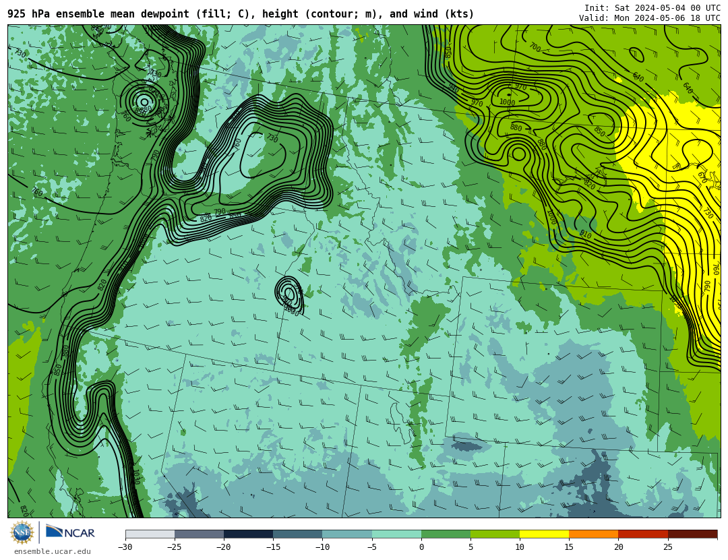728x560 pixels.
Task: Pick the 5 to 10 lime swatch
Action: pos(495,534)
